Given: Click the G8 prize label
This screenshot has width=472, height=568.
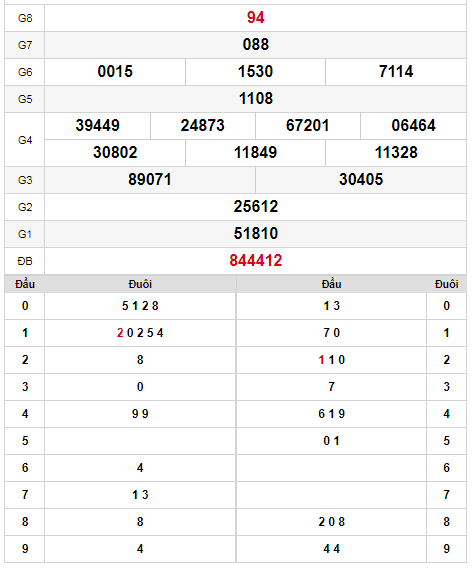Looking at the screenshot, I should click(25, 18).
